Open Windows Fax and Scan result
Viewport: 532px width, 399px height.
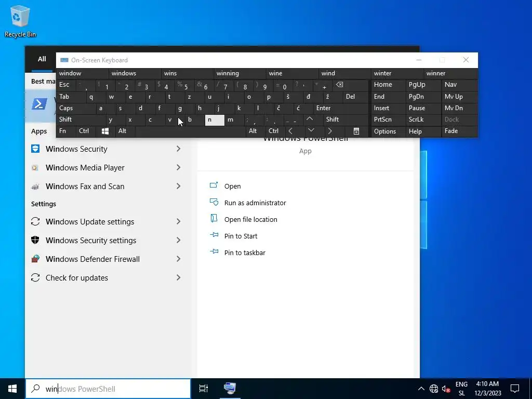108,187
